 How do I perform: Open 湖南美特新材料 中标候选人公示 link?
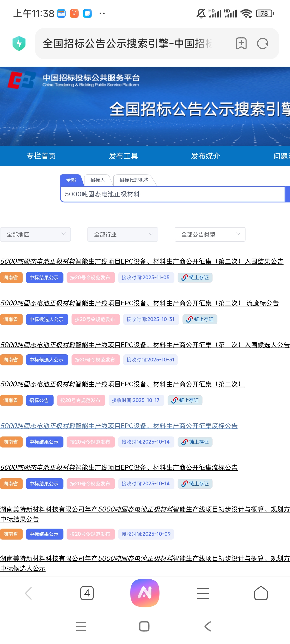click(x=145, y=563)
